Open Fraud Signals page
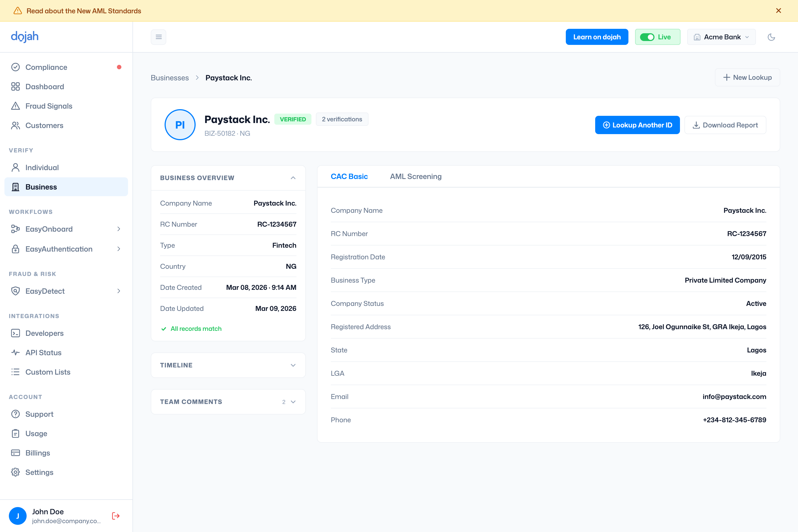Image resolution: width=798 pixels, height=532 pixels. click(66, 106)
